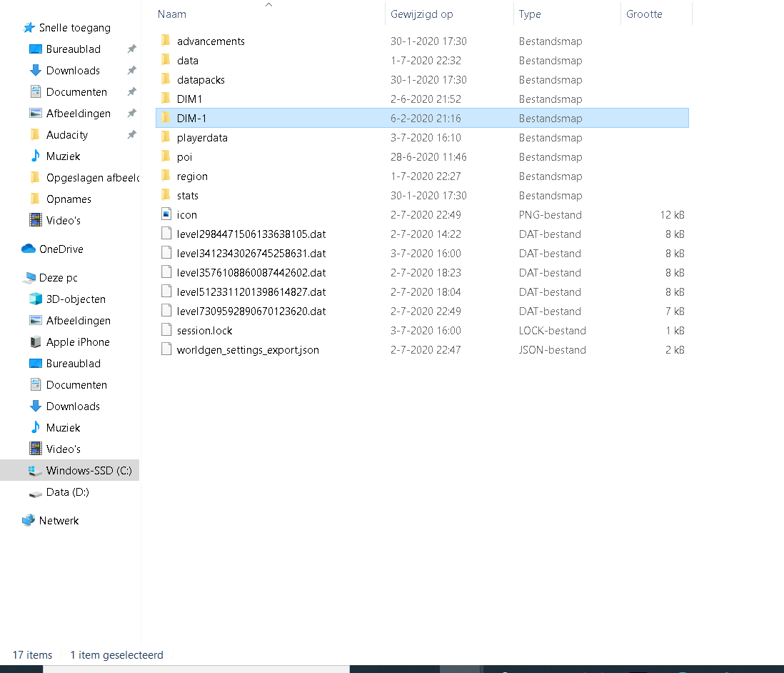Click the 7 kB size value

[675, 311]
